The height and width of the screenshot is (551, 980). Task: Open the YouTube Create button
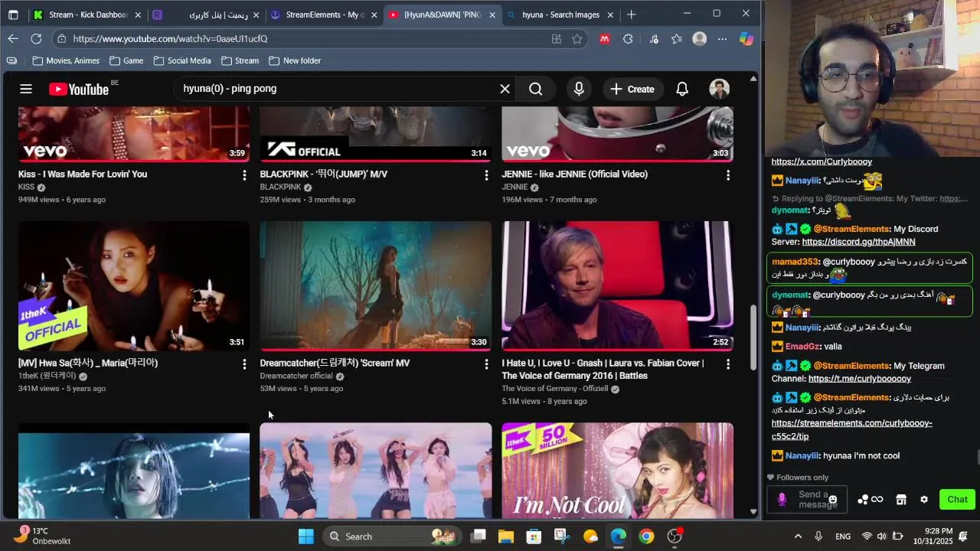pos(632,89)
